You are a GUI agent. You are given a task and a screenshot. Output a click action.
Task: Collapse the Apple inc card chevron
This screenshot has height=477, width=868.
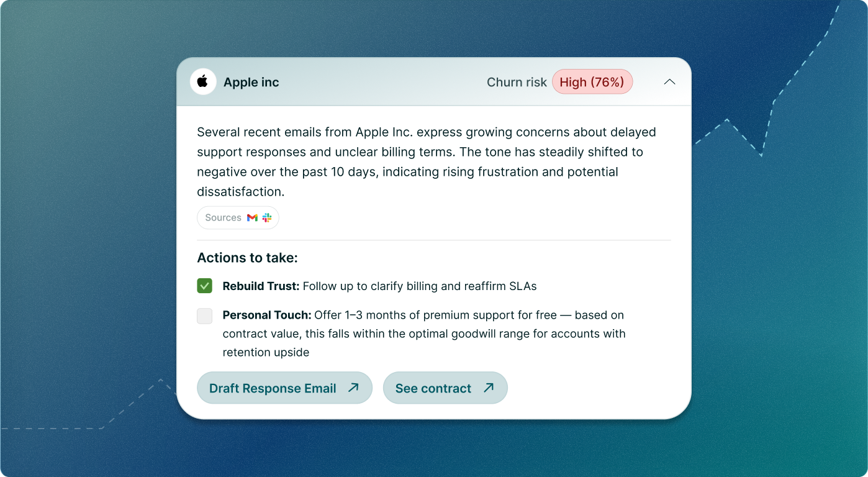pos(669,82)
